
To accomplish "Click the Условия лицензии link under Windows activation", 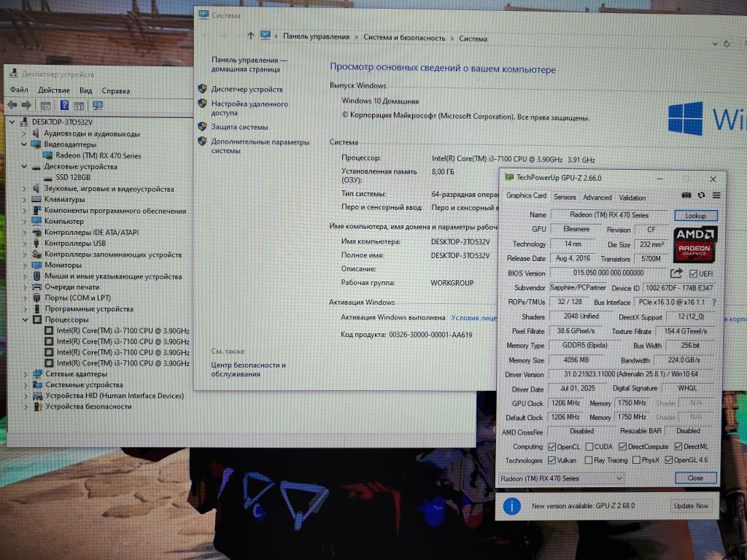I will [x=474, y=318].
